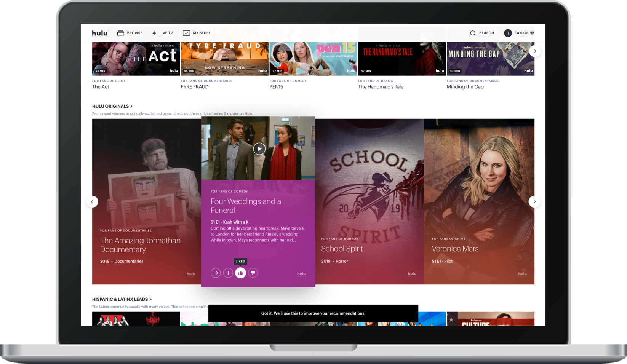
Task: Click the Search label text
Action: point(486,33)
